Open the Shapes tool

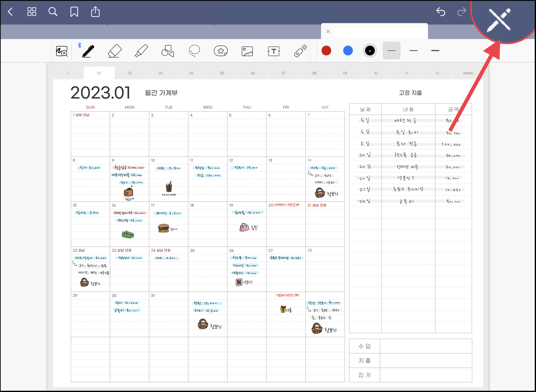click(168, 51)
